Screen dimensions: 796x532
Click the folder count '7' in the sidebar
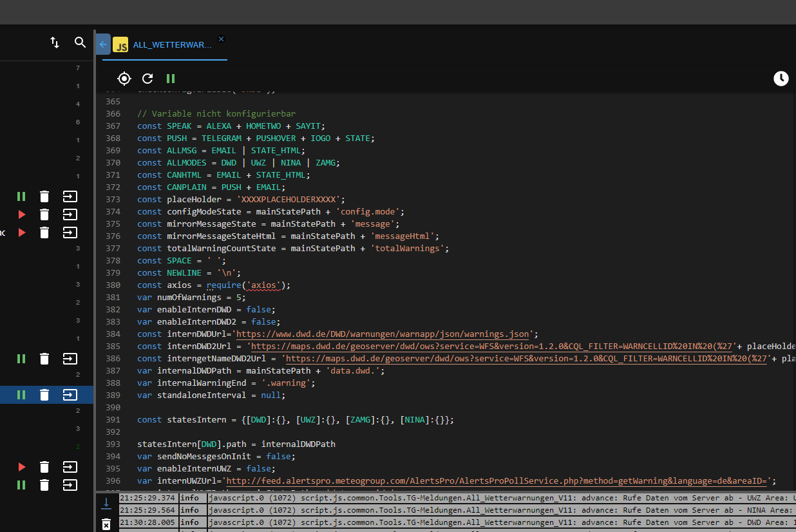click(78, 68)
